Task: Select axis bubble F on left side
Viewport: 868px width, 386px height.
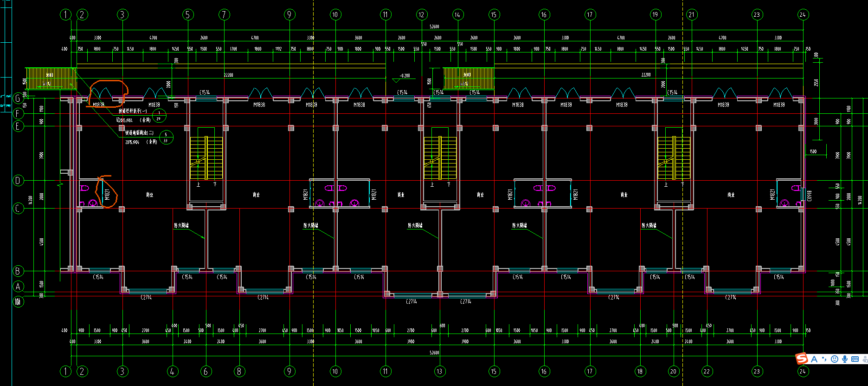Action: 18,113
